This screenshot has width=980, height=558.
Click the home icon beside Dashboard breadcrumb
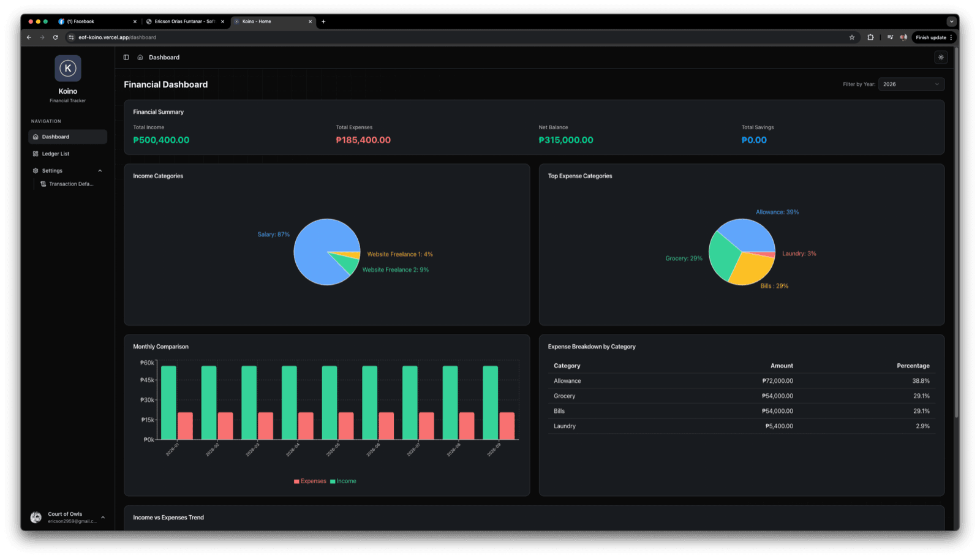[x=140, y=58]
